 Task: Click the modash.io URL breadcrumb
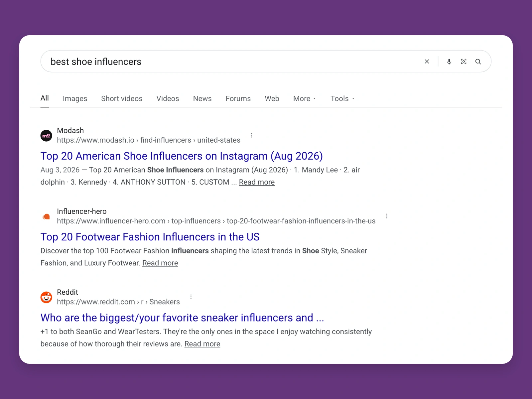click(x=149, y=140)
